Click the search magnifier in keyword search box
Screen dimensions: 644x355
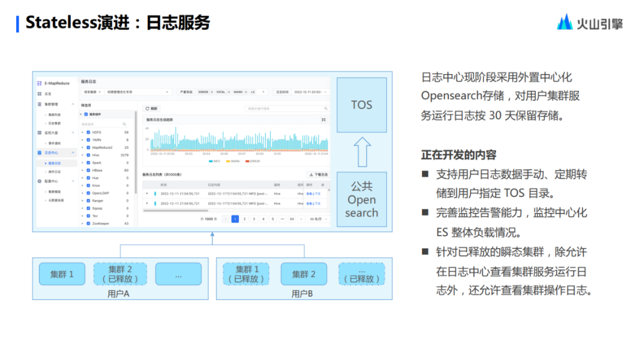point(326,109)
